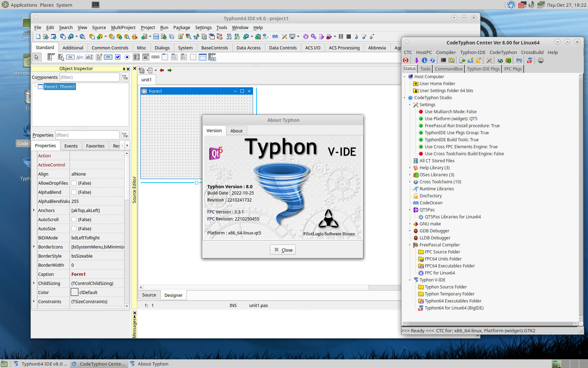Click the Color clDefault swatch

(74, 292)
